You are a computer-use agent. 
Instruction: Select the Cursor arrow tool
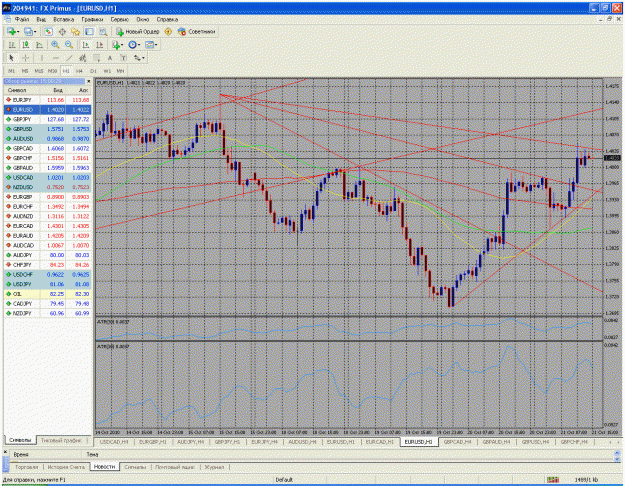click(x=11, y=58)
